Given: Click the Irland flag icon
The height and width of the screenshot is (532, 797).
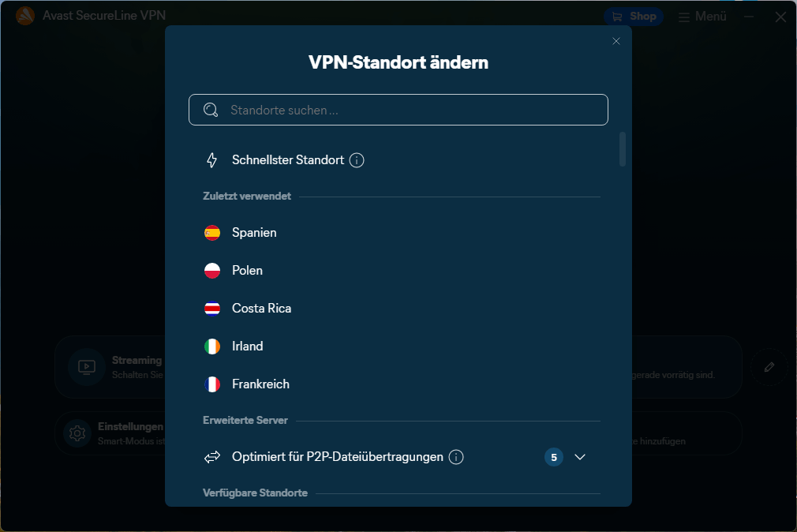Looking at the screenshot, I should pyautogui.click(x=212, y=346).
